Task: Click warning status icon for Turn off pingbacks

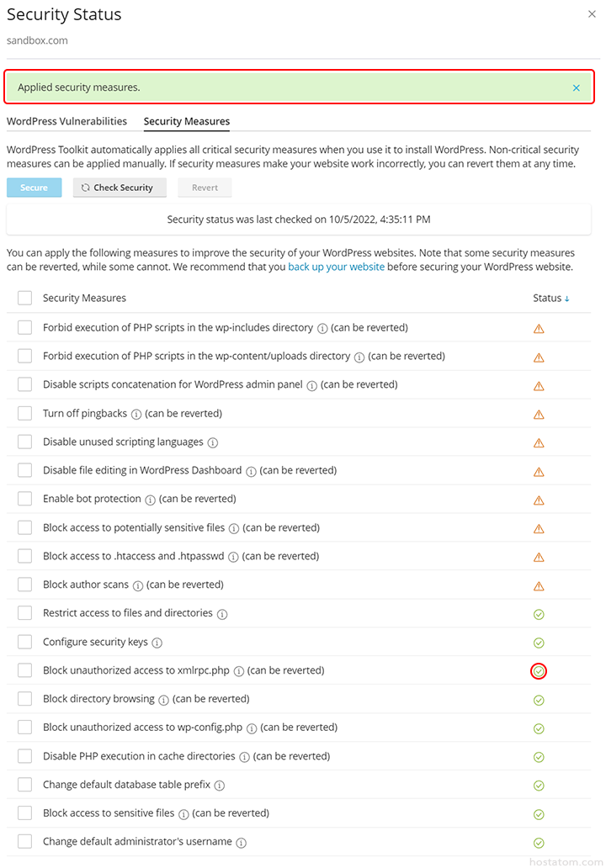Action: click(539, 414)
